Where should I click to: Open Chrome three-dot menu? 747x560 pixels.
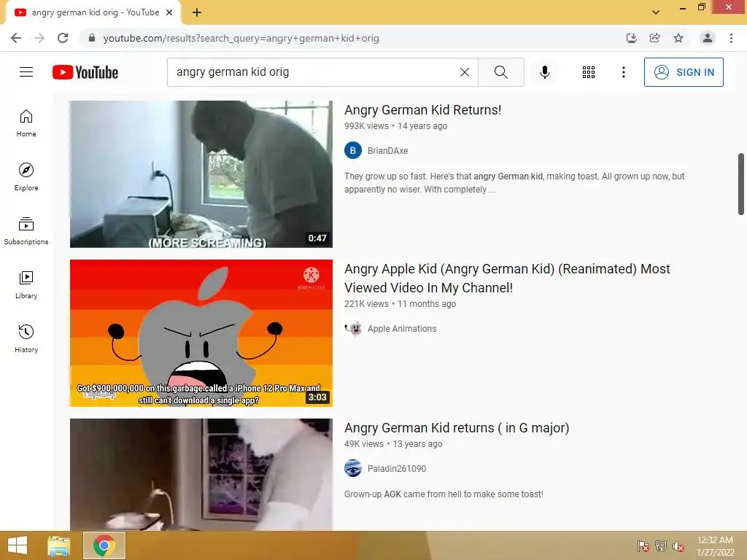point(731,38)
